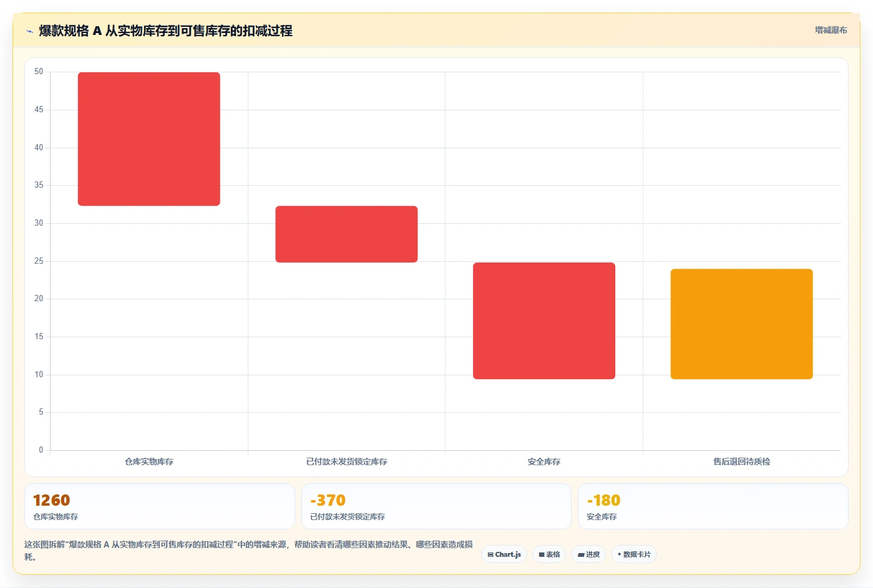Click the 1260 仓库实物库存 data card
873x588 pixels.
pos(160,506)
